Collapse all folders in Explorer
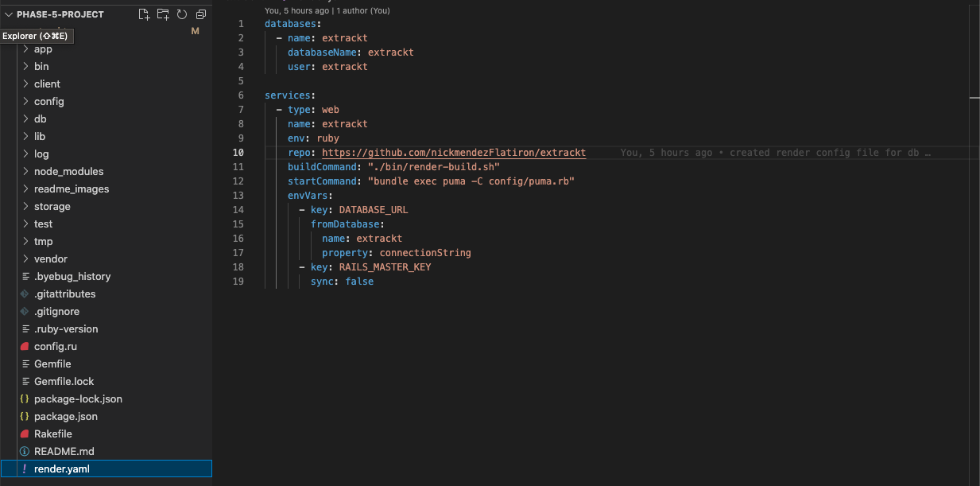The width and height of the screenshot is (980, 486). [200, 14]
